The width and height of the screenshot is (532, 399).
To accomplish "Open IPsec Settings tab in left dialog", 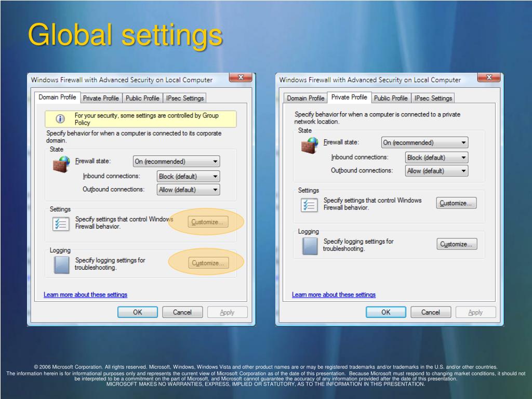I will tap(185, 98).
